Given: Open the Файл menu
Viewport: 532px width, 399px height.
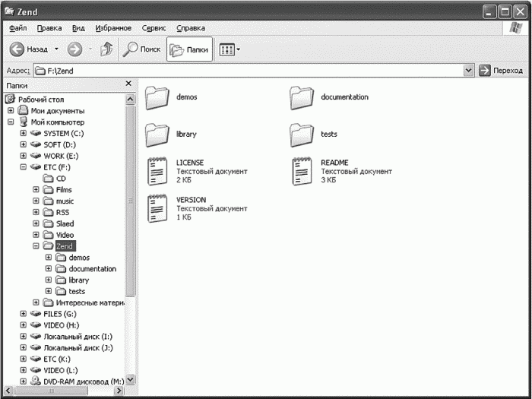Looking at the screenshot, I should tap(18, 28).
